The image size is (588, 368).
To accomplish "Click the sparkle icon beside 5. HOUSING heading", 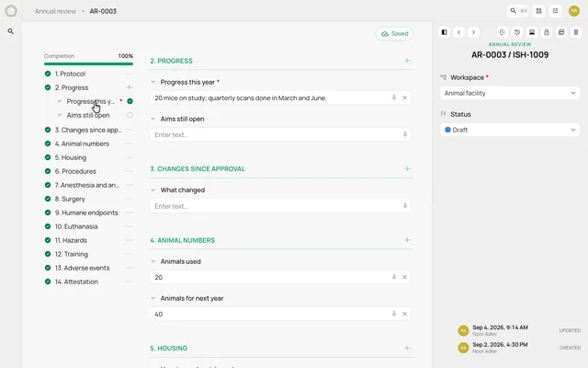I will point(407,348).
